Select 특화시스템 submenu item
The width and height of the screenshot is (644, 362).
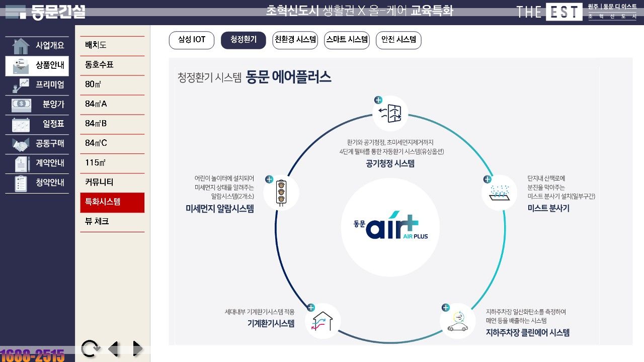click(112, 203)
